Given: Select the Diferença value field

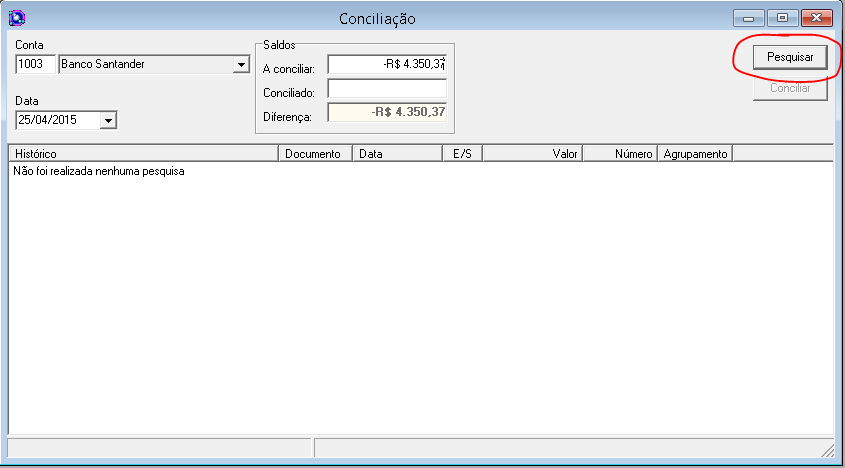Looking at the screenshot, I should tap(387, 114).
